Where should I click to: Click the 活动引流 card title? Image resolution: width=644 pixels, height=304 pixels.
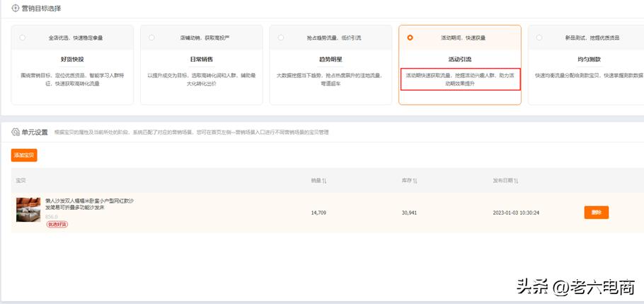(460, 60)
